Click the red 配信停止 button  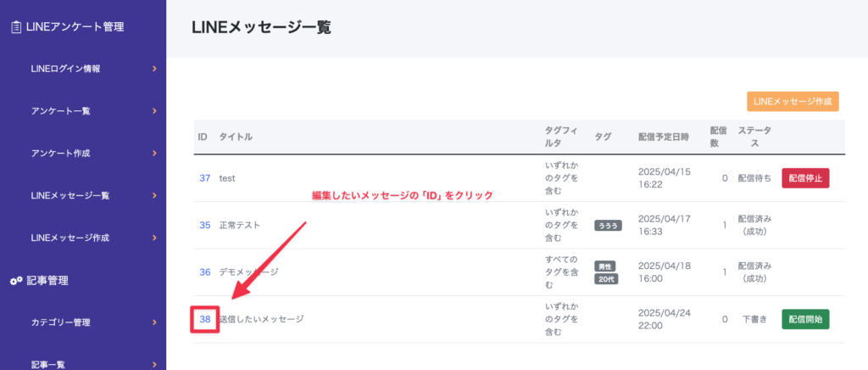[805, 178]
